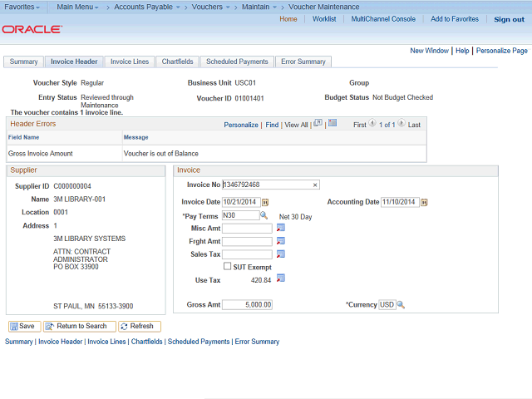Screen dimensions: 532x399
Task: Click Return to Search button
Action: [x=80, y=327]
